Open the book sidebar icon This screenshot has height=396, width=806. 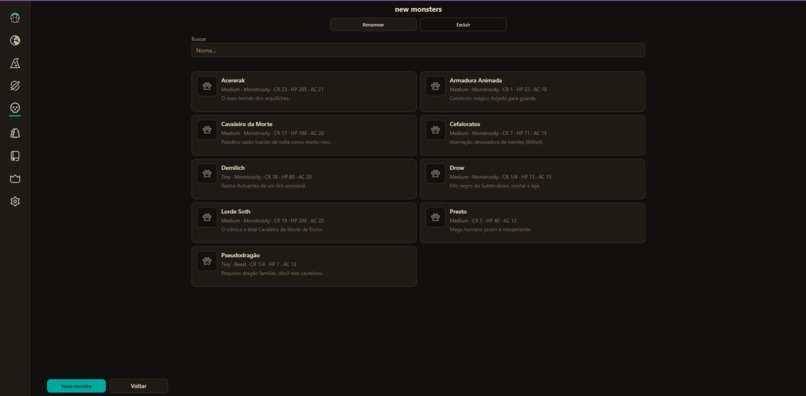(15, 156)
